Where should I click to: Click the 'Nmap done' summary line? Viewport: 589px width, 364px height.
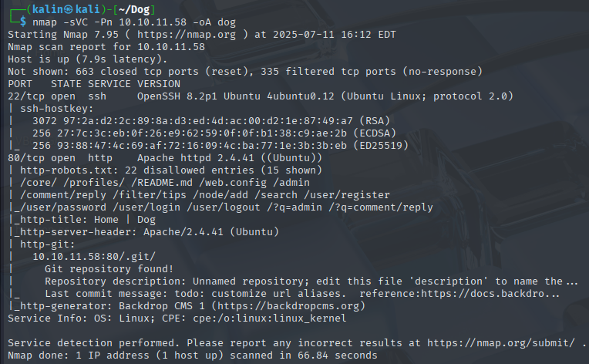pos(193,354)
